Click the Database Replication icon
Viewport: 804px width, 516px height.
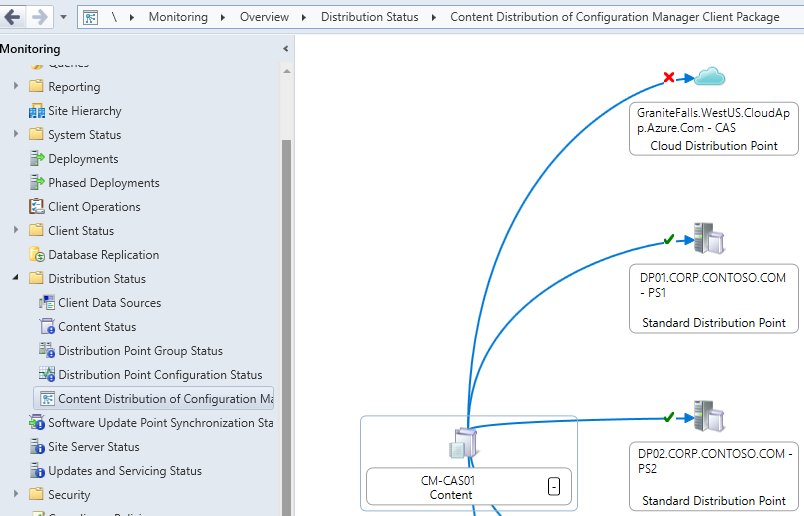[x=37, y=254]
